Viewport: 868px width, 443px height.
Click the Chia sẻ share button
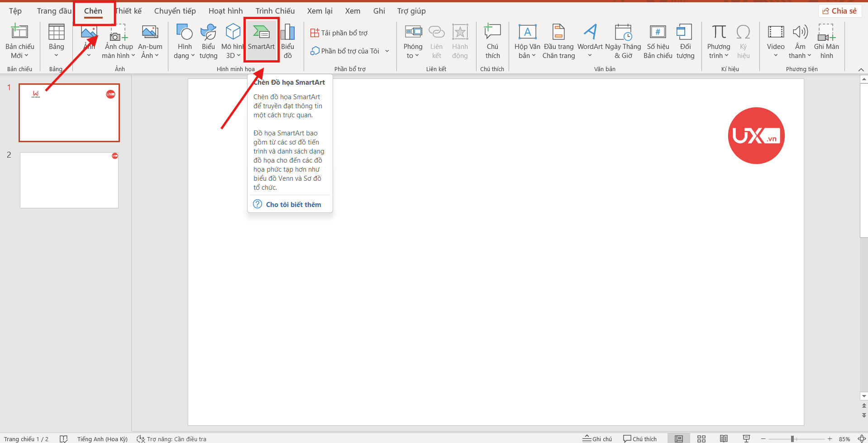[x=839, y=11]
